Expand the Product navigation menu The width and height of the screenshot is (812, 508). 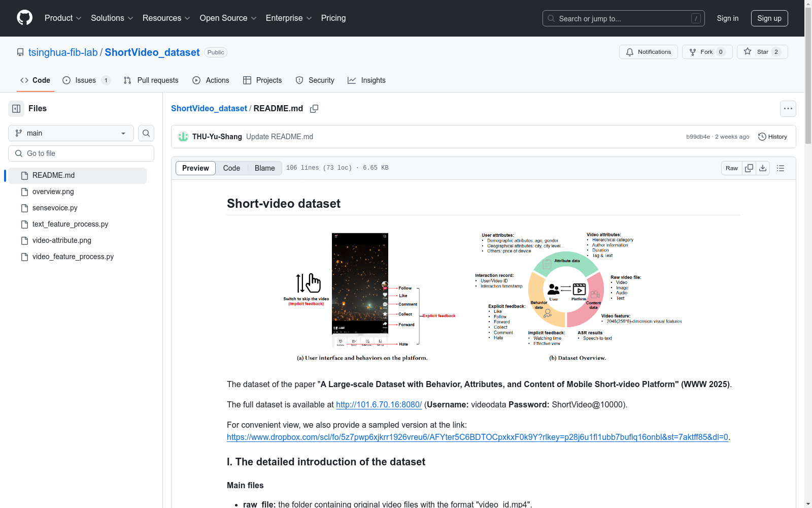click(63, 18)
